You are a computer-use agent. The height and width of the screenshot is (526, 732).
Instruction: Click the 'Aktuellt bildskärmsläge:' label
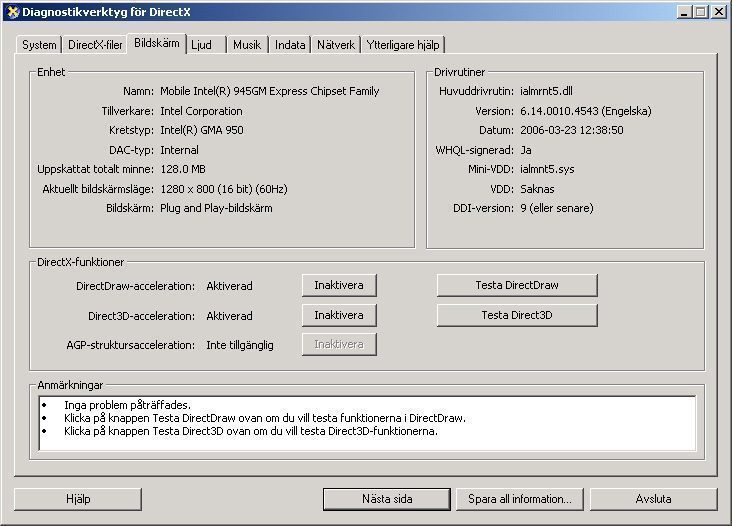(98, 189)
